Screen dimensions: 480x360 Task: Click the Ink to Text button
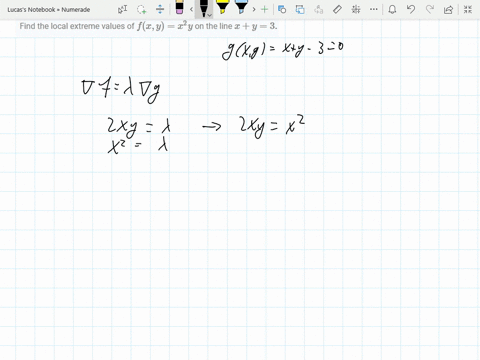[319, 9]
